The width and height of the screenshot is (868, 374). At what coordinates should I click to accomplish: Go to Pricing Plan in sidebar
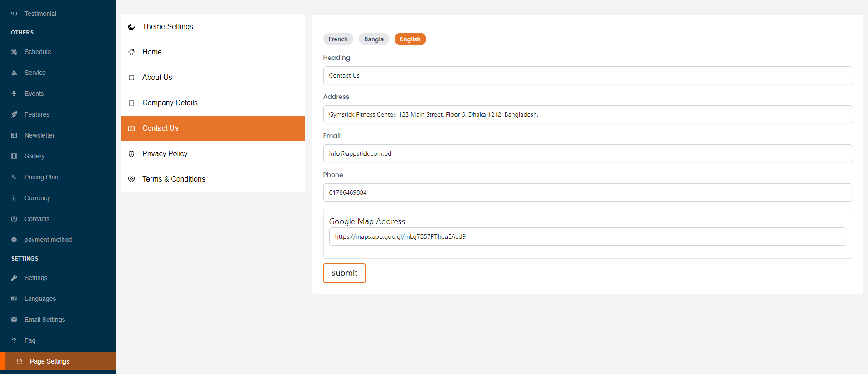click(x=41, y=177)
